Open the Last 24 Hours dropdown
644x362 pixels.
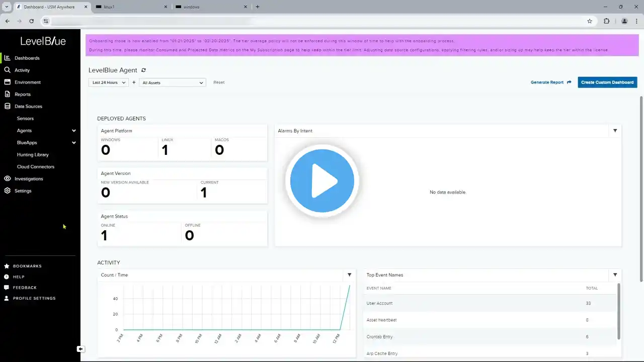point(109,82)
